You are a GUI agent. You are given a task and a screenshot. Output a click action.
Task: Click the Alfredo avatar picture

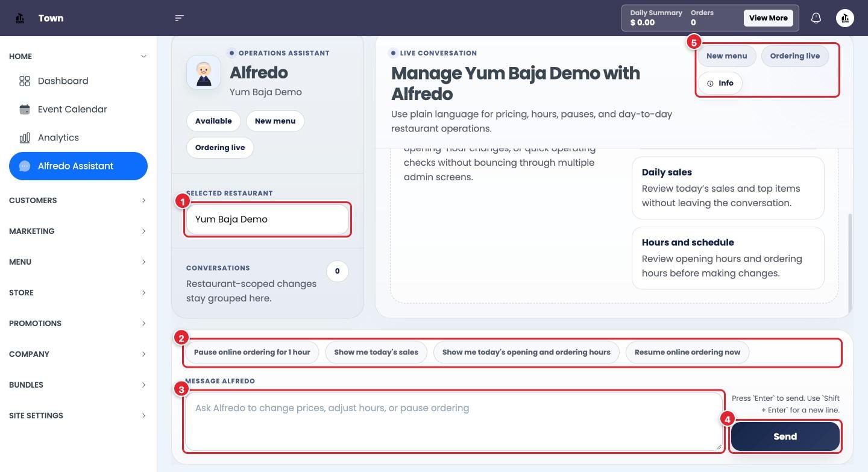(204, 72)
